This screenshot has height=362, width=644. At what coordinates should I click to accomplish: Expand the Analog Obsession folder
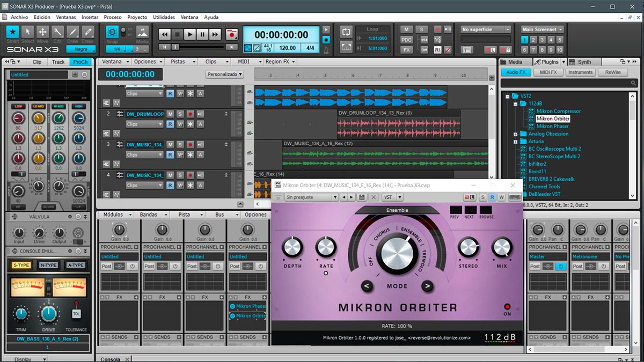(515, 134)
